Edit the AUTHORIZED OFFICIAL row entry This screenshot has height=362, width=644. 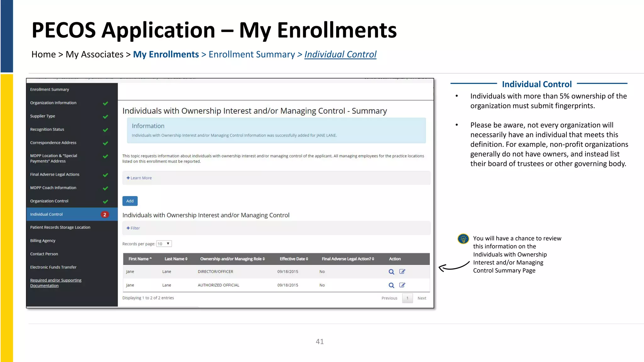pyautogui.click(x=402, y=285)
